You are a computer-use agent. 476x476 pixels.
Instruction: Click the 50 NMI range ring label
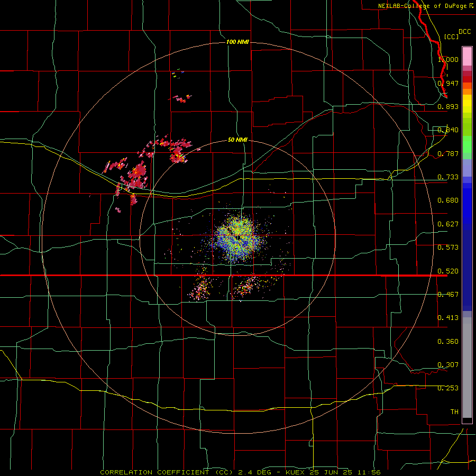pos(237,140)
